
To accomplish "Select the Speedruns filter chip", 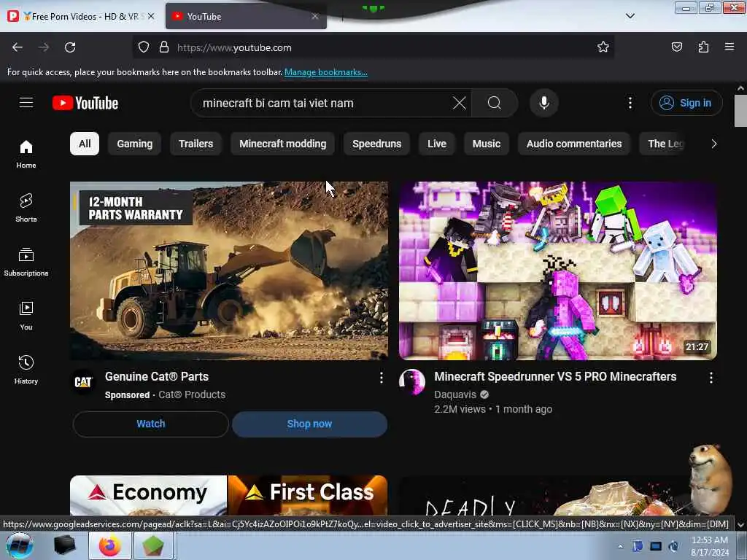I will tap(377, 144).
